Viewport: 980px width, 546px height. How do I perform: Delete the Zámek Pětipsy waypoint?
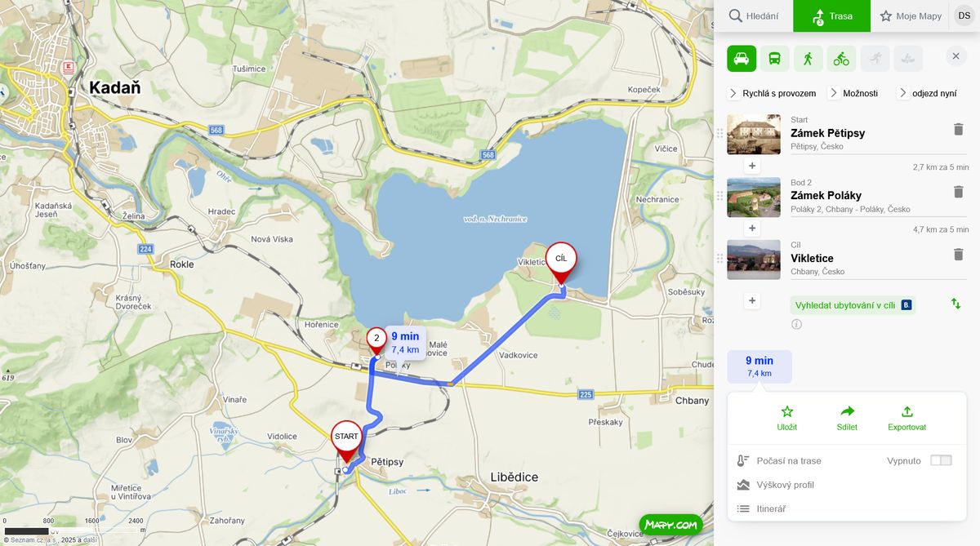(x=958, y=129)
